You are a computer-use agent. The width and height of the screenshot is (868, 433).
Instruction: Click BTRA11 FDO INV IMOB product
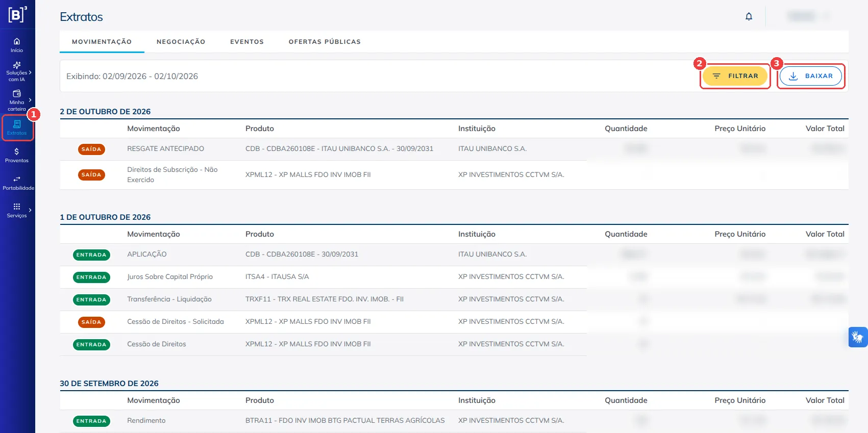345,421
